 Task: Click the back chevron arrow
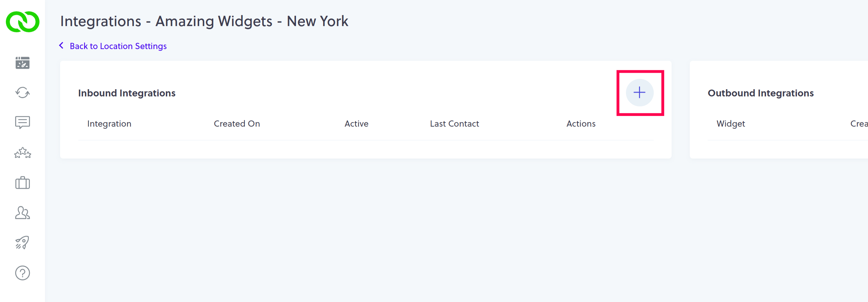coord(61,45)
